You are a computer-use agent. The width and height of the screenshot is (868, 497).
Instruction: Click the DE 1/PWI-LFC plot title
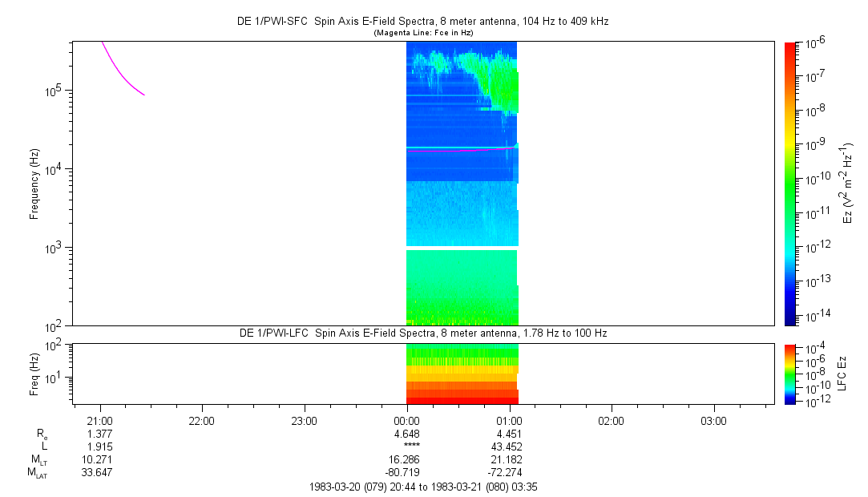tap(423, 333)
